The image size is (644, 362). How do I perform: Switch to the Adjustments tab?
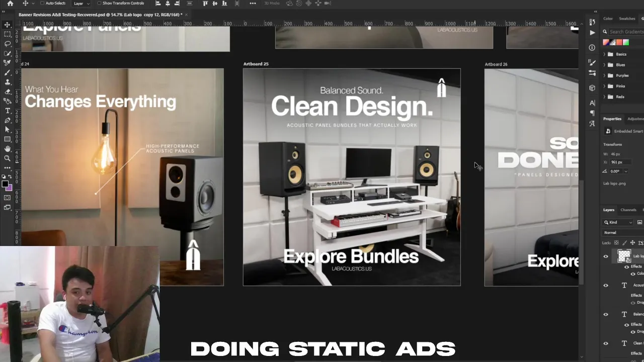click(635, 119)
